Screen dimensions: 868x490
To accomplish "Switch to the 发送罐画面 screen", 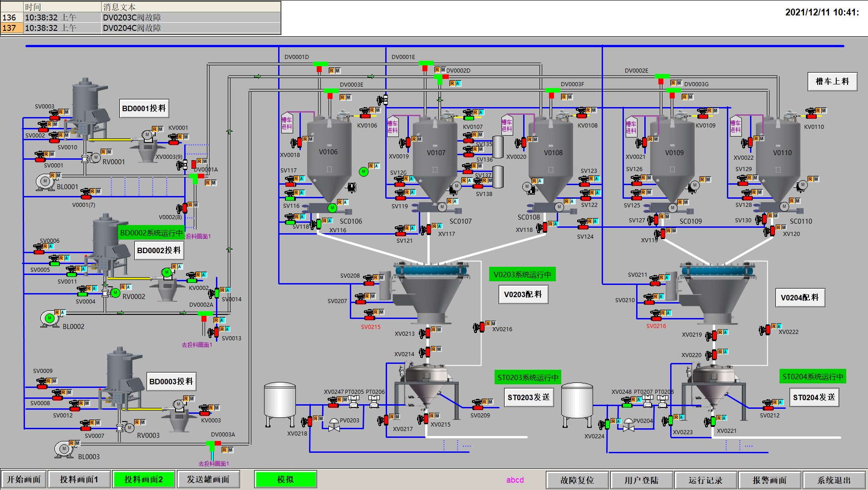I will 208,480.
